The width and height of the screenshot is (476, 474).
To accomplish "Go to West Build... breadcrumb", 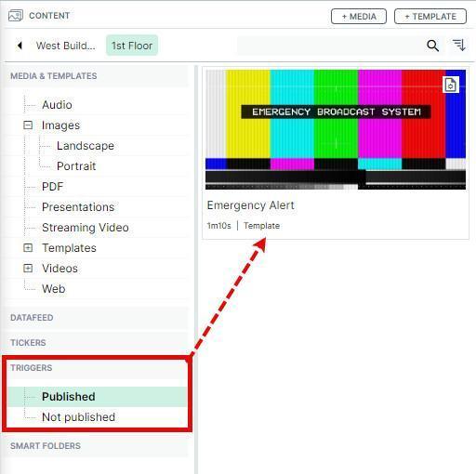I will click(x=66, y=46).
